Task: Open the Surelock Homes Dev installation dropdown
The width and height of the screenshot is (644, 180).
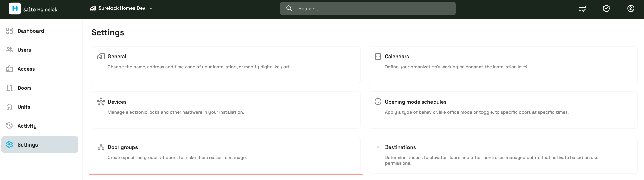Action: pyautogui.click(x=122, y=8)
